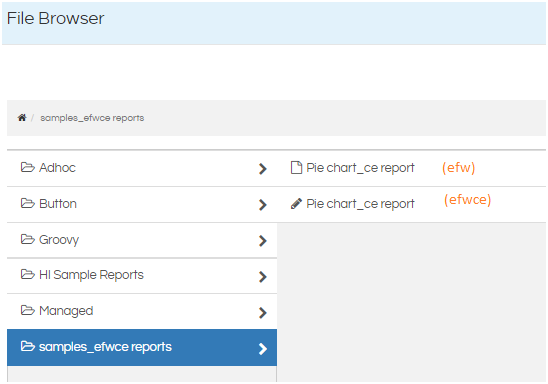Viewport: 548px width, 384px height.
Task: Select the HI Sample Reports folder name
Action: point(91,275)
